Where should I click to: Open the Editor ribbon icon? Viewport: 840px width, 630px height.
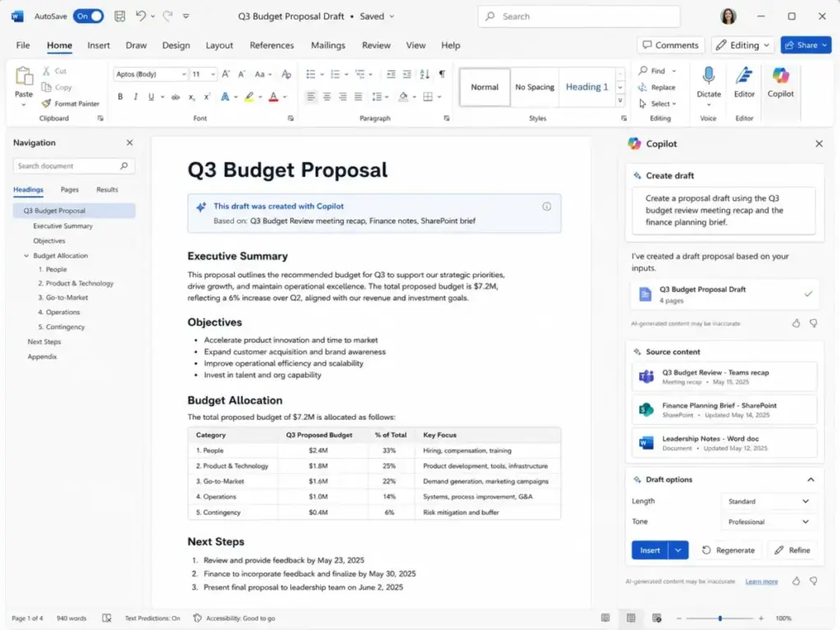tap(743, 76)
